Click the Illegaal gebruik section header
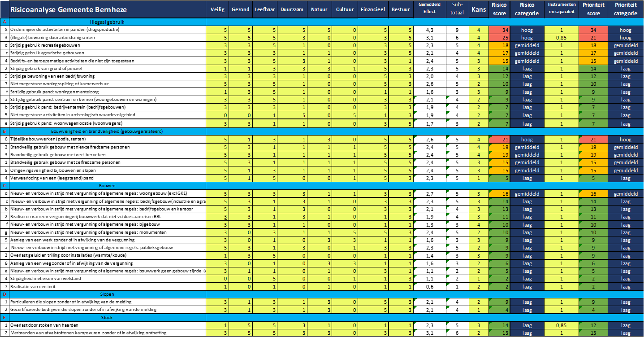Viewport: 644px width, 337px height. 108,22
